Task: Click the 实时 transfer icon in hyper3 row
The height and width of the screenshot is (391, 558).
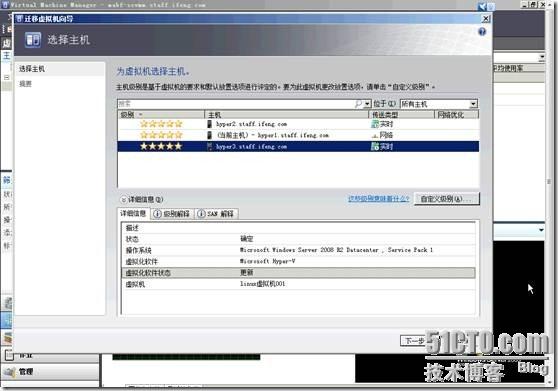Action: click(375, 146)
